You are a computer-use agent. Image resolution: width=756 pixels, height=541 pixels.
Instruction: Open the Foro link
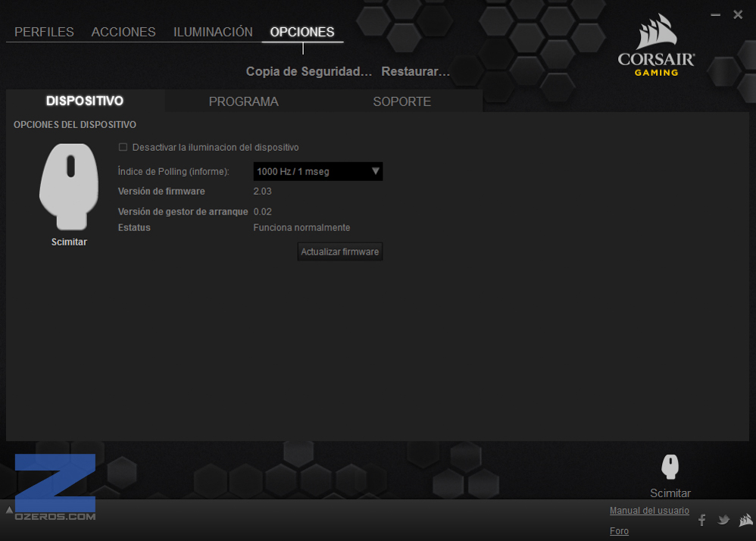(x=619, y=531)
